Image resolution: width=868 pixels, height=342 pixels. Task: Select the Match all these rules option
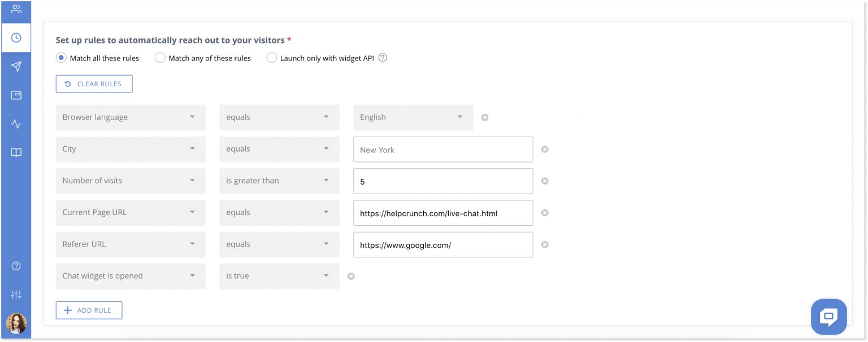60,58
